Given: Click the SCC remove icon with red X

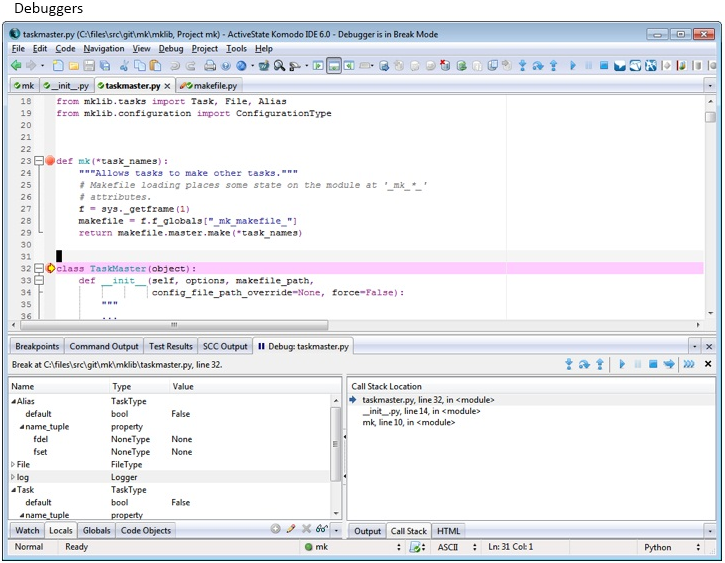Looking at the screenshot, I should tap(445, 66).
